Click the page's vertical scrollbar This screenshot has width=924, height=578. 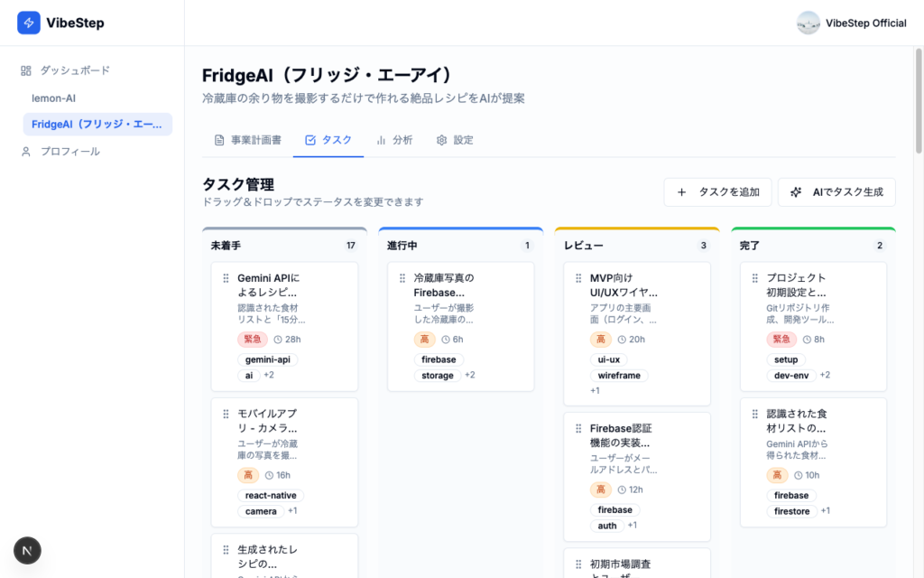tap(919, 99)
